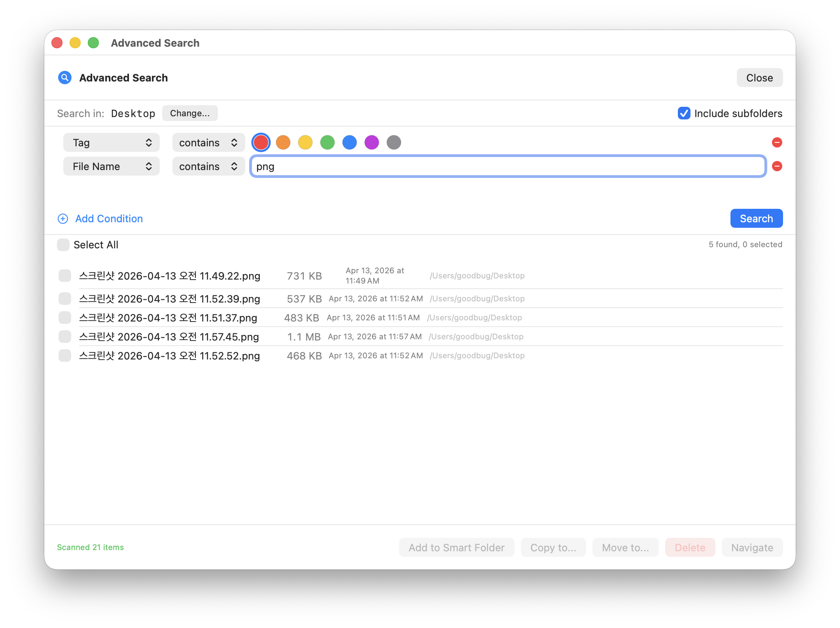The width and height of the screenshot is (840, 628).
Task: Select the 11.49.22.png file checkbox
Action: click(x=64, y=276)
